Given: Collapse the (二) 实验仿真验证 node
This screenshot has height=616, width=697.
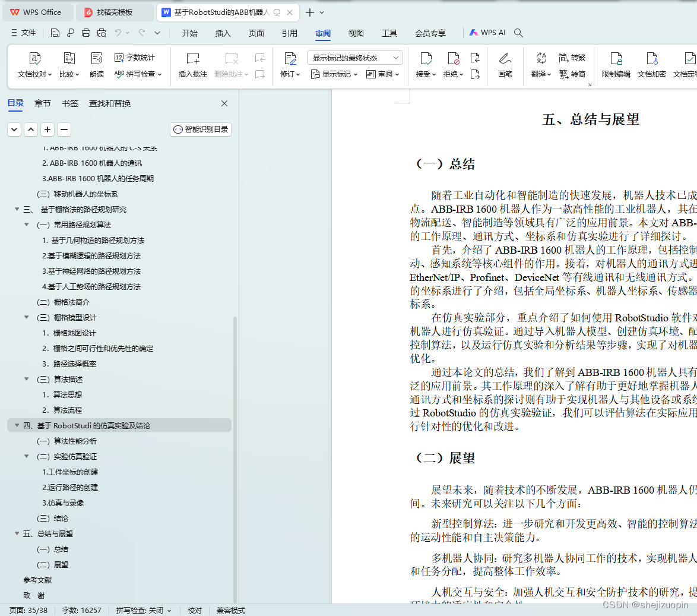Looking at the screenshot, I should coord(27,456).
